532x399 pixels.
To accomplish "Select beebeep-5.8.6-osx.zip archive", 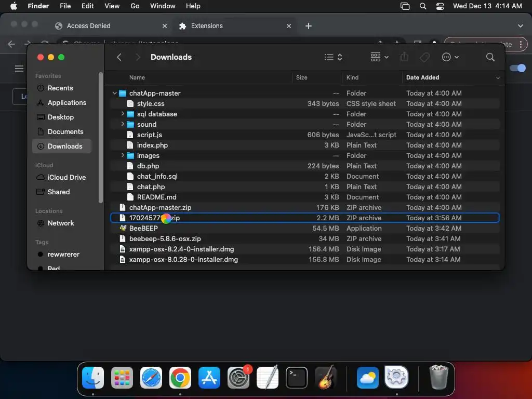I will pos(305,239).
